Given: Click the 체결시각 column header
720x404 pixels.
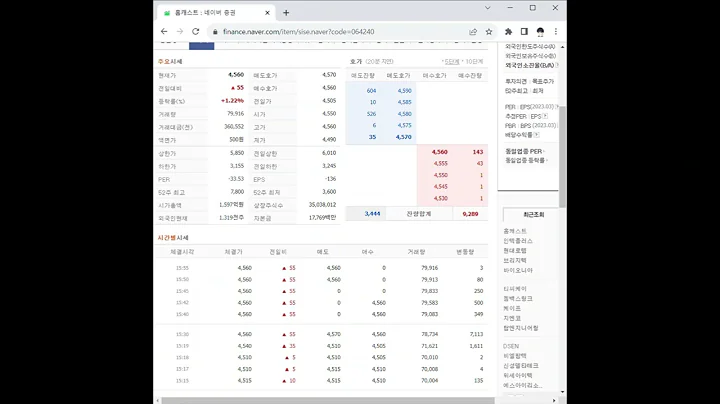Looking at the screenshot, I should point(182,252).
